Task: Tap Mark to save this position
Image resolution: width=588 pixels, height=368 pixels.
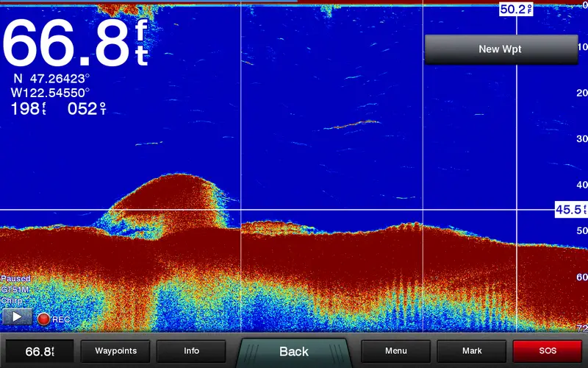Action: (472, 351)
